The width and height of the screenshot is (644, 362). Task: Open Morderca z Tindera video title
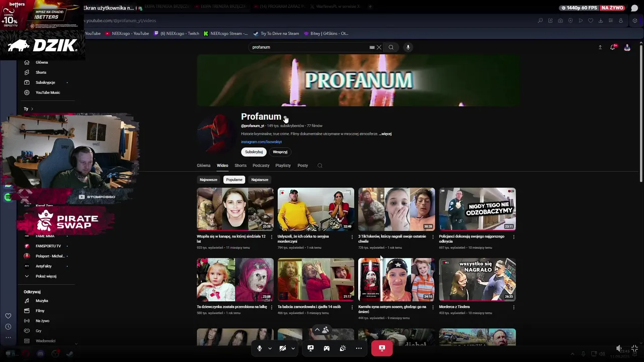454,307
